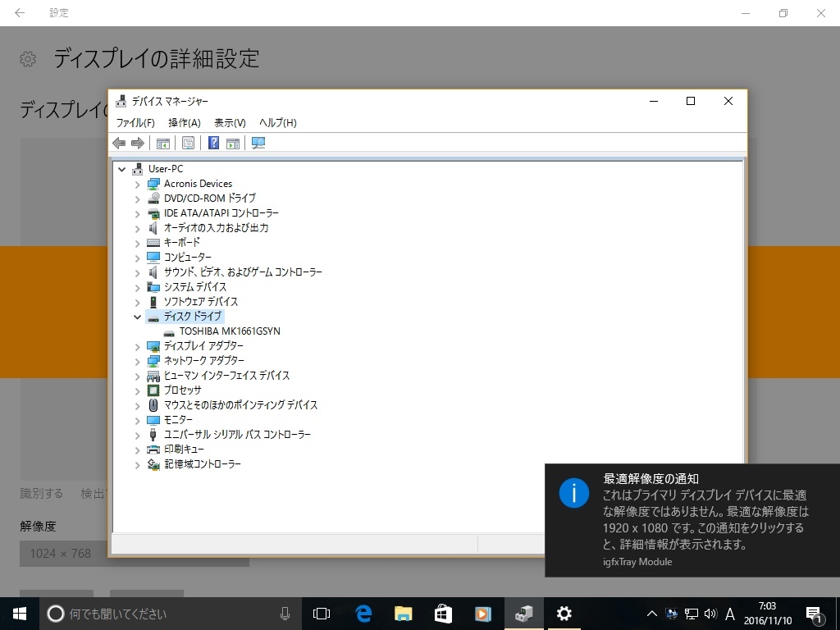Select the サウンド、ビデオ、およびゲーム コントローラー item
This screenshot has height=630, width=840.
point(243,272)
